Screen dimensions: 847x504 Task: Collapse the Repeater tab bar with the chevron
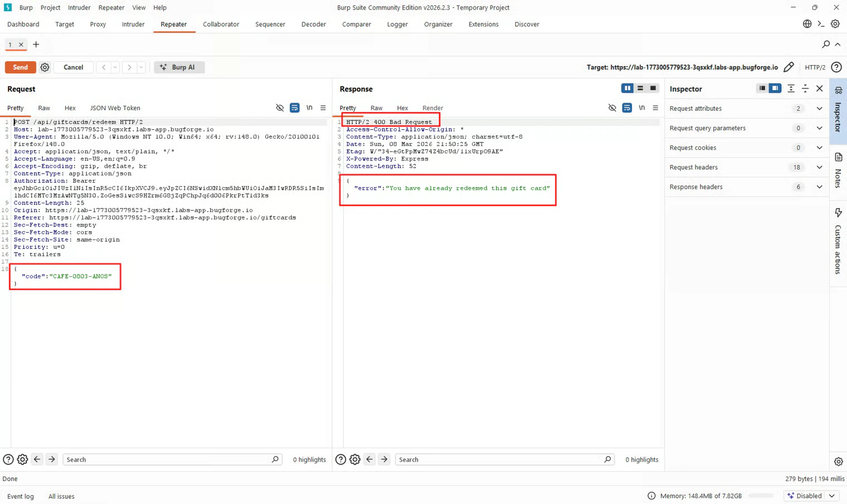point(838,45)
